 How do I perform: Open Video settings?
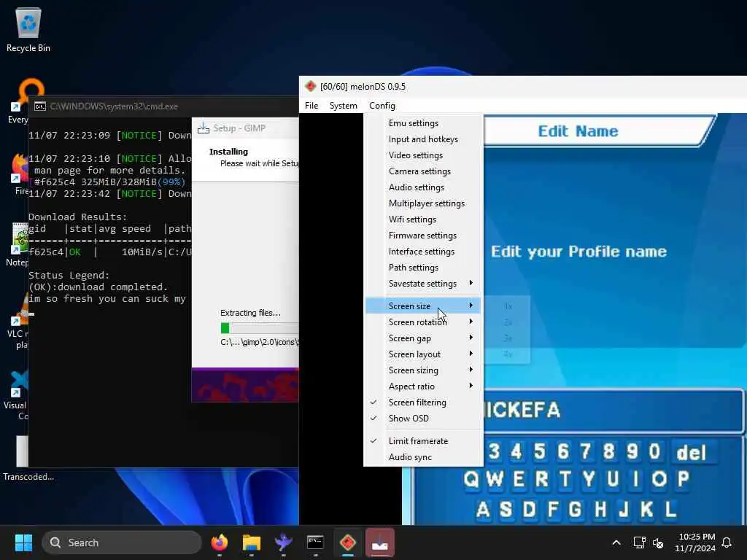(x=423, y=155)
